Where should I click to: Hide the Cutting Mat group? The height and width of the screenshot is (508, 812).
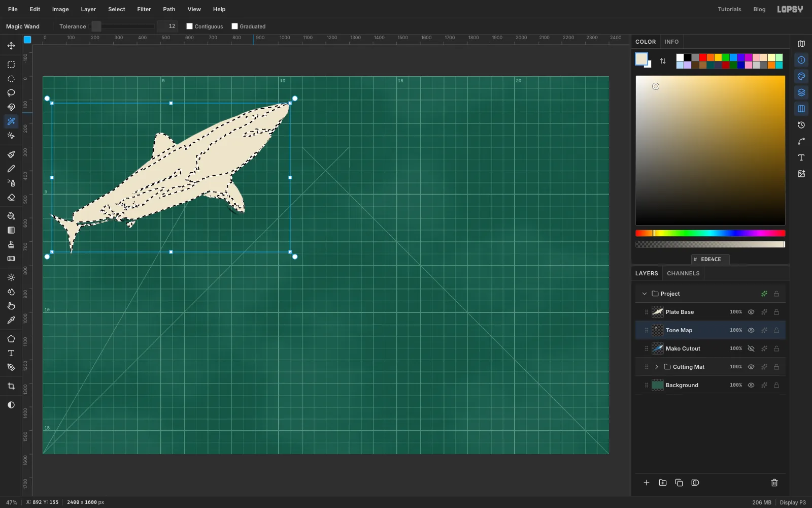pos(751,367)
